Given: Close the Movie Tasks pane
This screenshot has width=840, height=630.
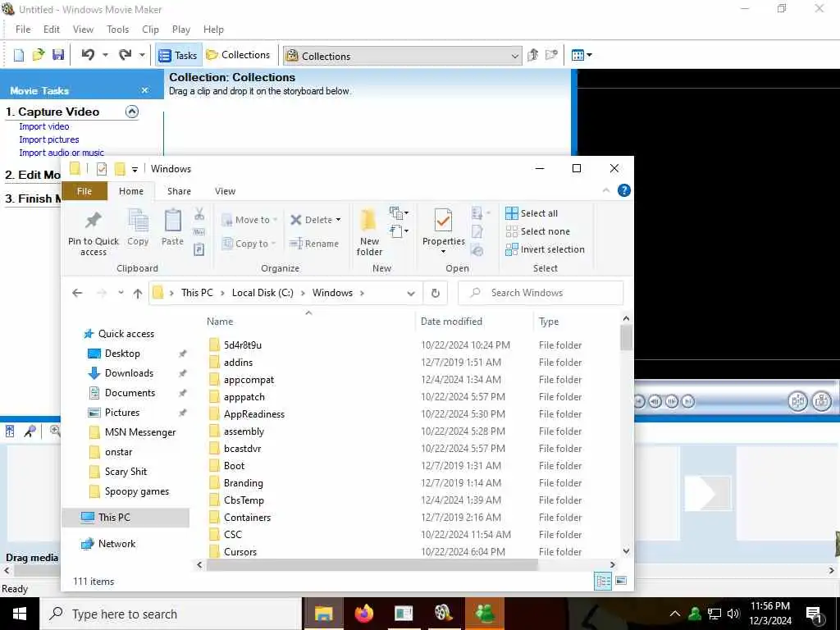Looking at the screenshot, I should click(x=144, y=90).
